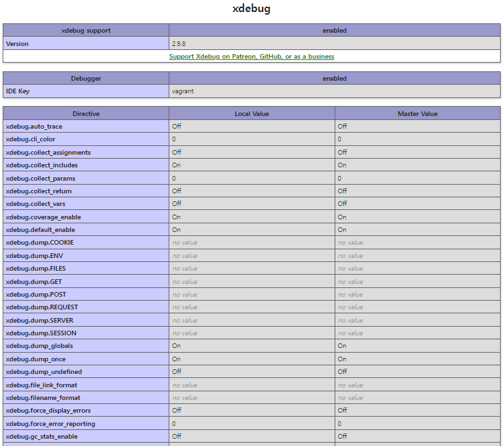Select the vagrant IDE key value

[183, 91]
